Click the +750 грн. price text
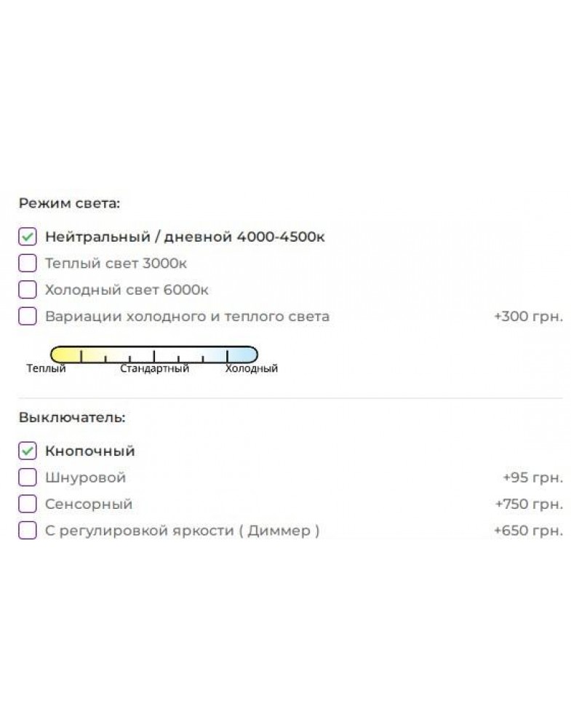 [x=529, y=504]
